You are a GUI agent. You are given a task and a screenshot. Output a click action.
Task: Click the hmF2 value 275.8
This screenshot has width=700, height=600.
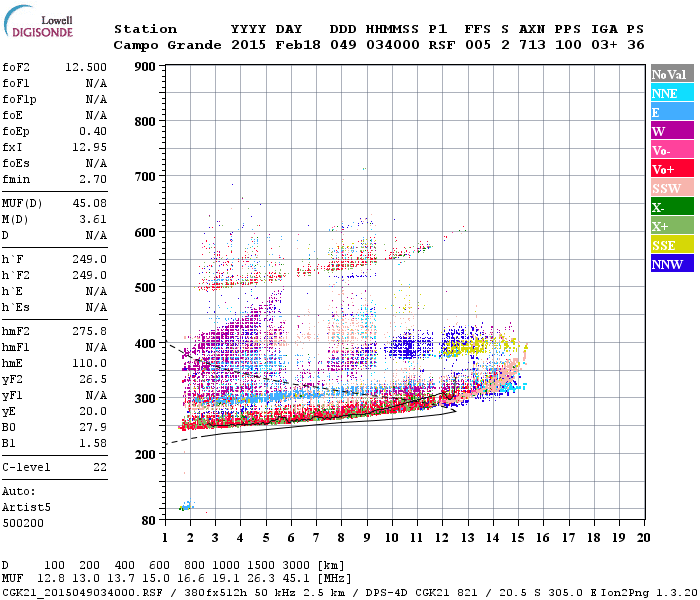click(x=89, y=331)
